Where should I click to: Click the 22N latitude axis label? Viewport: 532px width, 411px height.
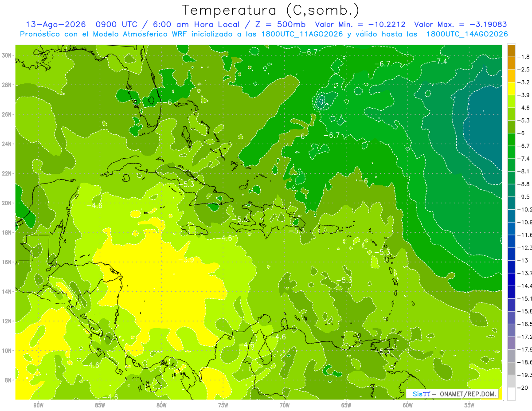click(x=7, y=173)
